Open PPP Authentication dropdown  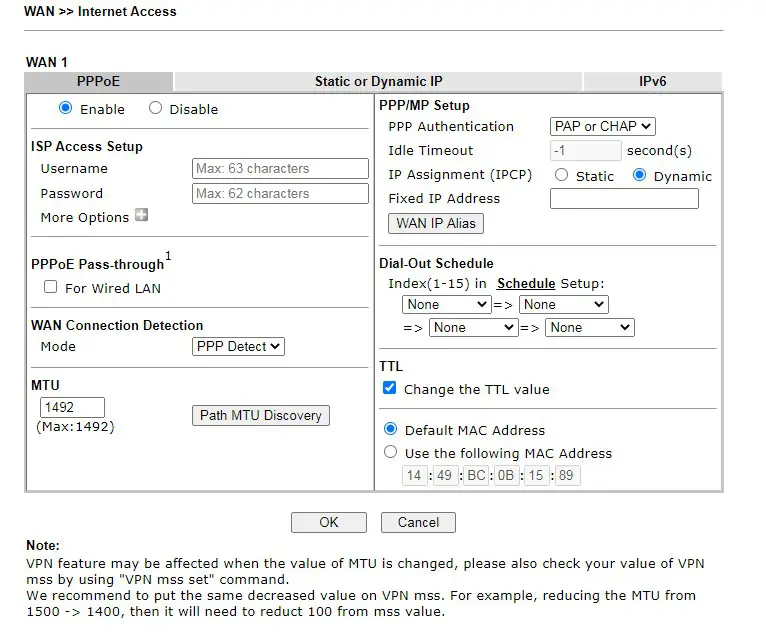(603, 126)
